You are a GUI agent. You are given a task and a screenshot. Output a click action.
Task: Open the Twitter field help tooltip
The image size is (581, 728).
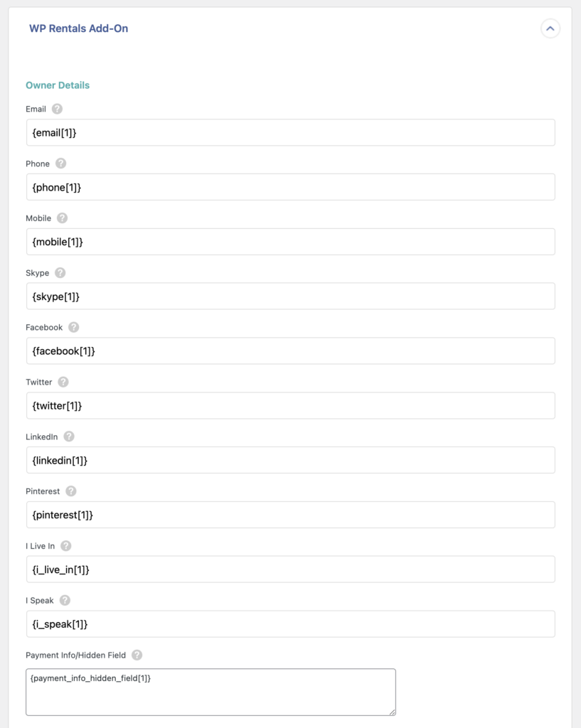(63, 382)
